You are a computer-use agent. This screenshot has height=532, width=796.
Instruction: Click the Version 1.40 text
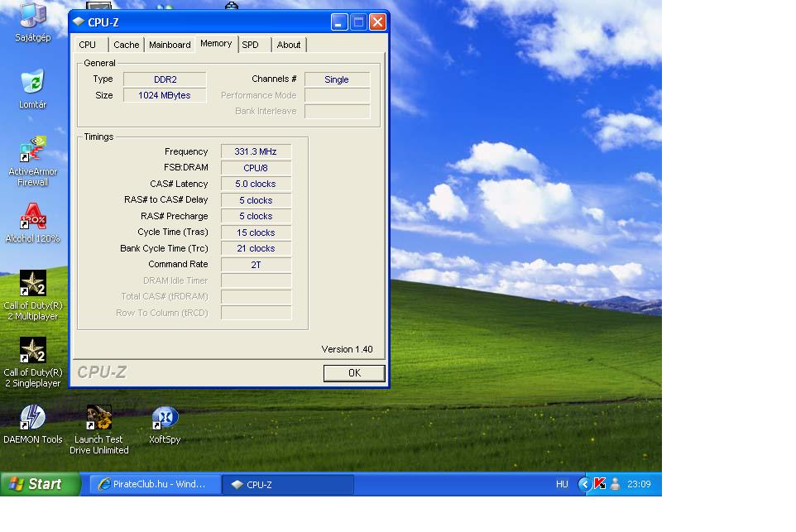click(348, 349)
